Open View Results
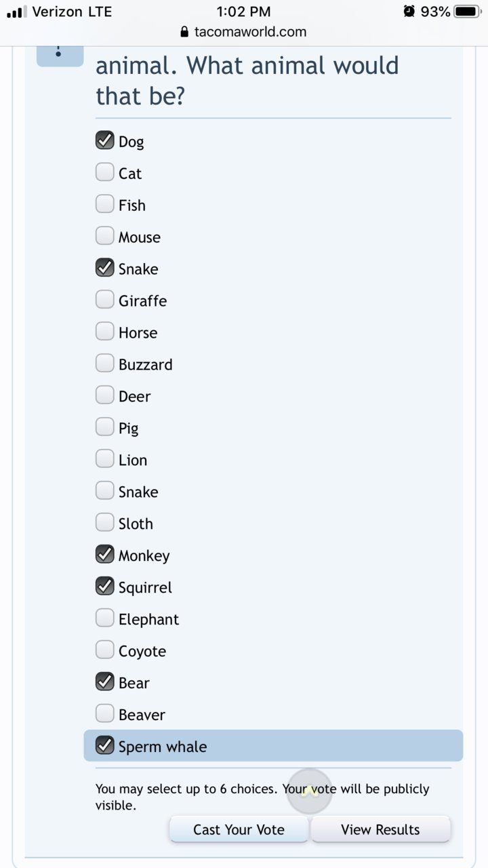 (380, 829)
